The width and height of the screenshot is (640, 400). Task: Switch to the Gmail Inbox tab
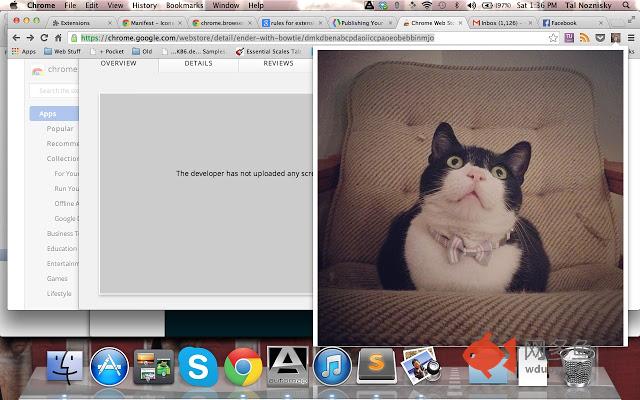tap(502, 23)
